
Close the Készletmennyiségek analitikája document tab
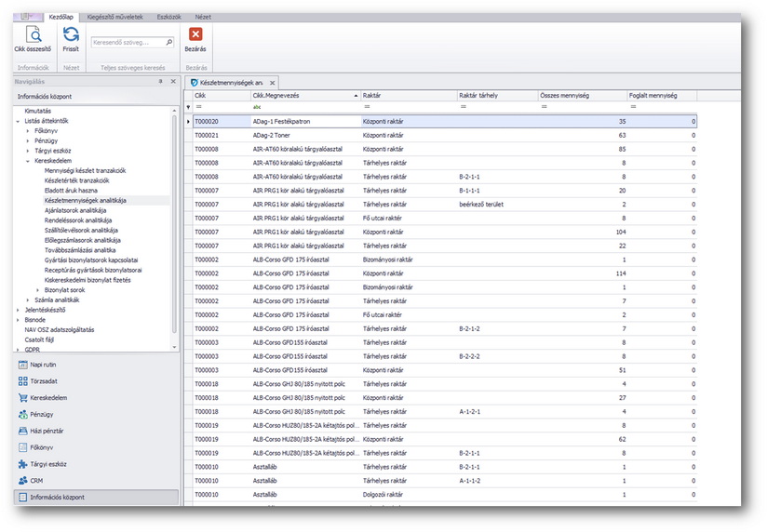tap(272, 83)
